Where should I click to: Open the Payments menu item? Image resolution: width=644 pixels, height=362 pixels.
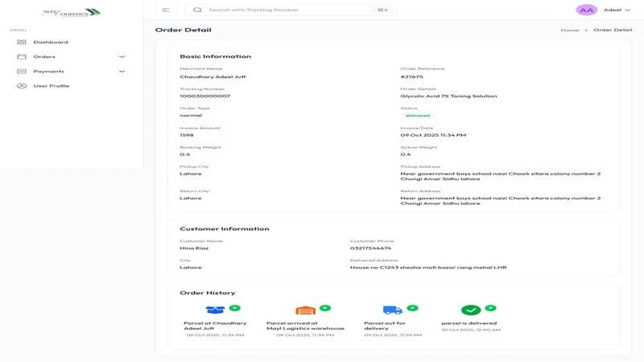tap(71, 72)
